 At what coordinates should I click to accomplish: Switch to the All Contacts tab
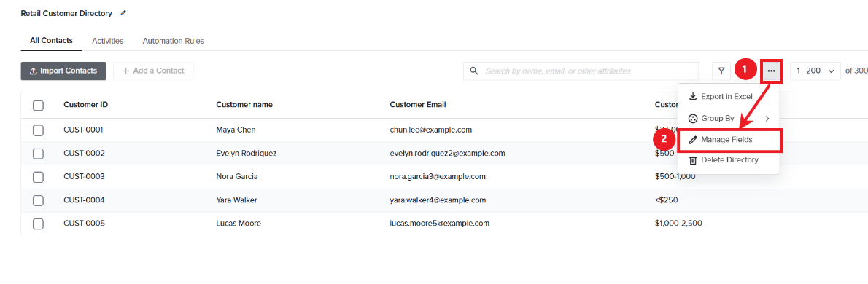(52, 40)
